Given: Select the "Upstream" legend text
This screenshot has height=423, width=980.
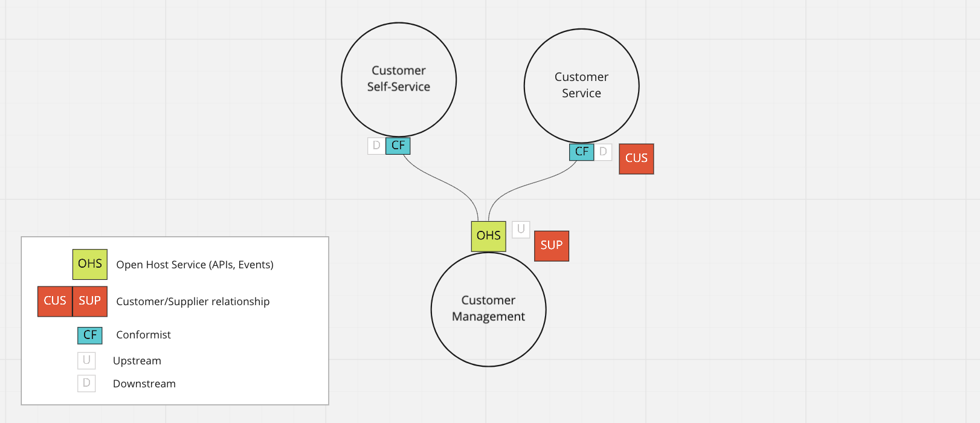Looking at the screenshot, I should 137,361.
